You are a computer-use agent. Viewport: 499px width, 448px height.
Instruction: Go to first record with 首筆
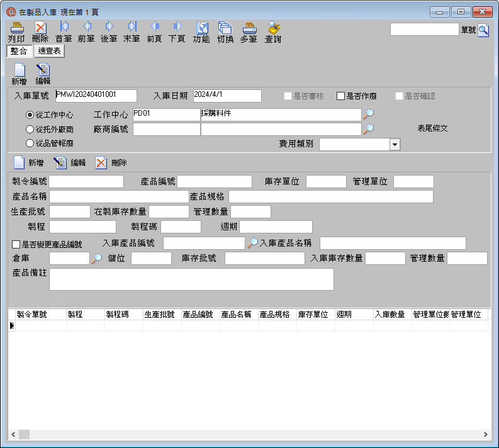64,26
